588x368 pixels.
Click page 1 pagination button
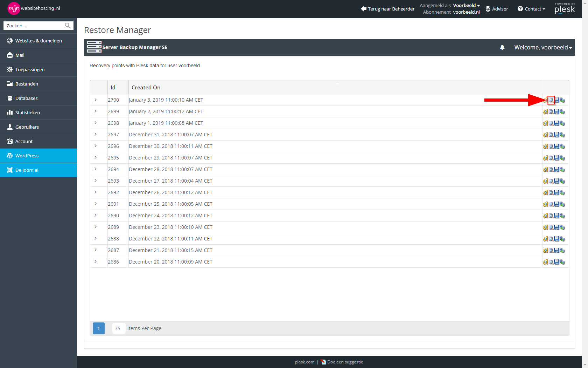[x=99, y=328]
